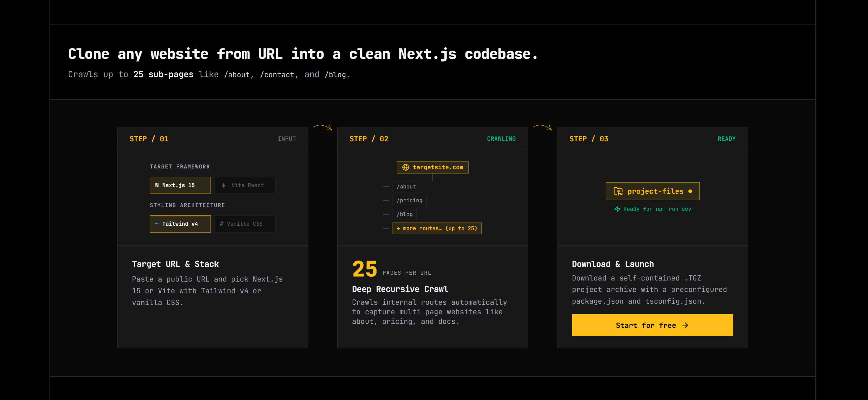
Task: Click the STEP / 01 header label
Action: [x=149, y=139]
